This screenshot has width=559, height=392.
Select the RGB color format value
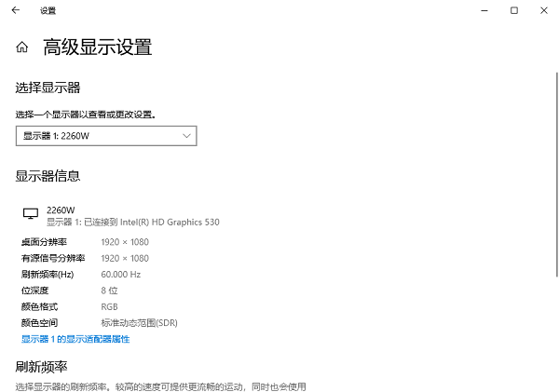point(109,307)
